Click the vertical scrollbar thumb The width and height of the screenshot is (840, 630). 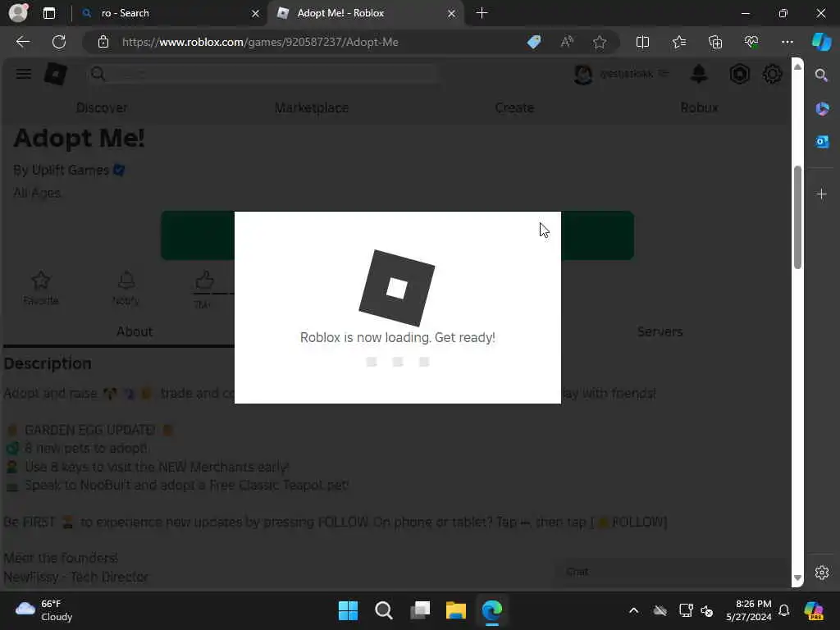coord(797,217)
